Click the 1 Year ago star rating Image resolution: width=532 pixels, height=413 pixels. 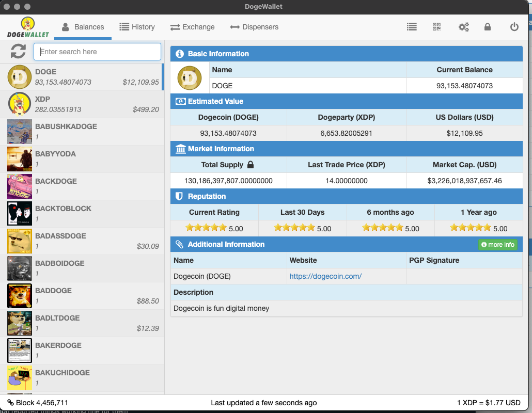click(x=470, y=228)
